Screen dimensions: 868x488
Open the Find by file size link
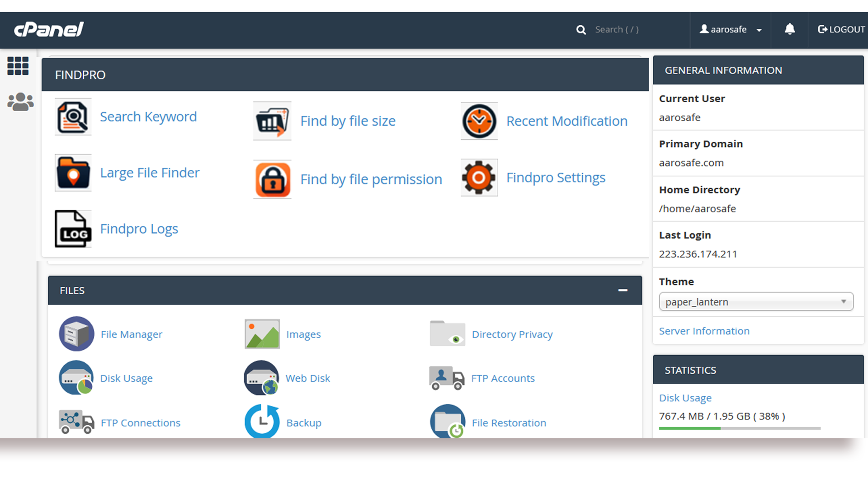[x=348, y=121]
